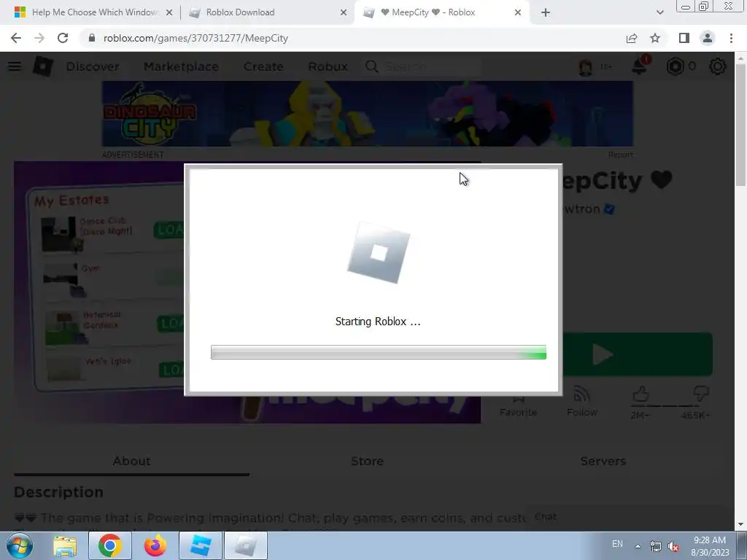Click the Chrome taskbar icon
747x560 pixels.
click(110, 545)
